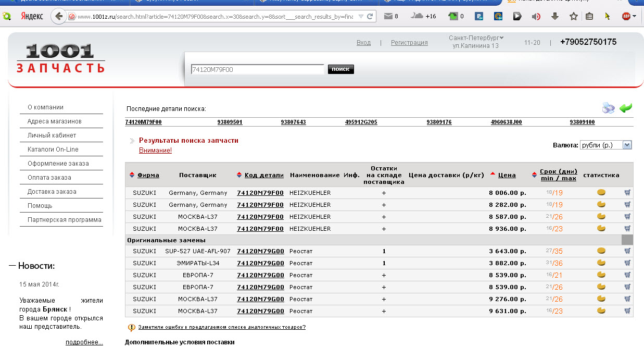Click the browser back arrow button
This screenshot has height=360, width=644.
click(58, 16)
